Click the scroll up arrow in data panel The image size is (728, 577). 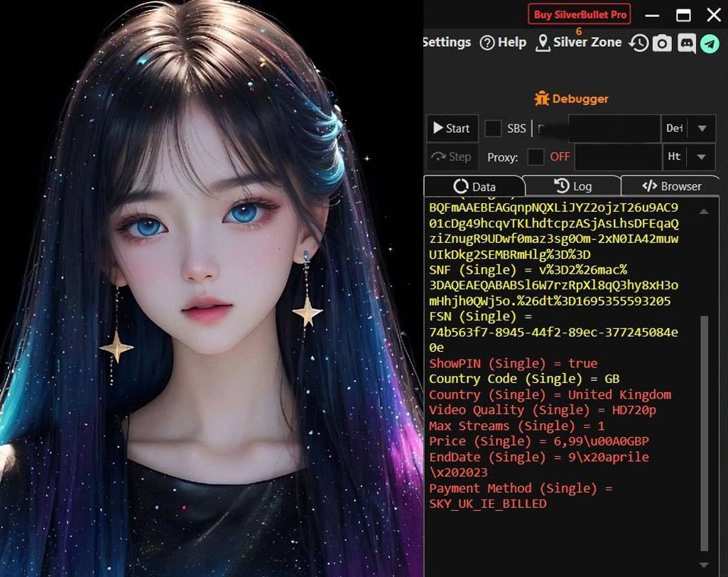coord(704,211)
